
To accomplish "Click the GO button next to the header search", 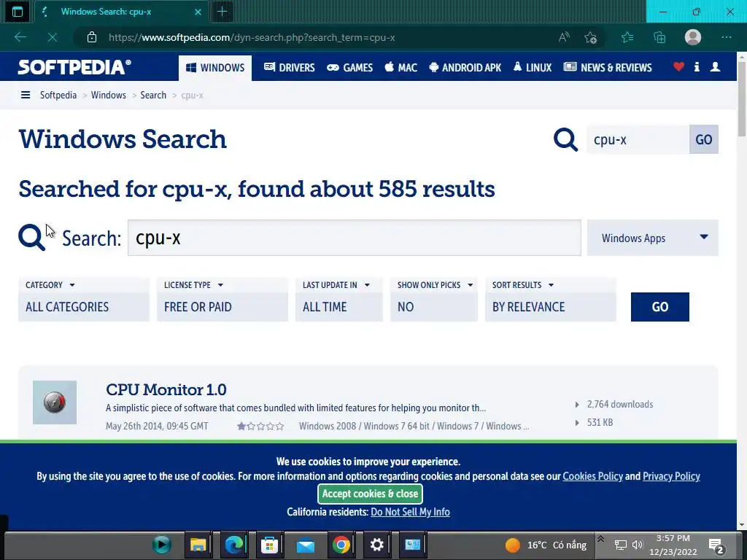I will pyautogui.click(x=704, y=139).
